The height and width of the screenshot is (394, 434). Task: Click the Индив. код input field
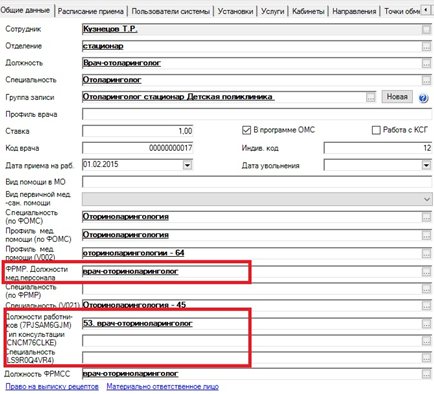[x=378, y=148]
